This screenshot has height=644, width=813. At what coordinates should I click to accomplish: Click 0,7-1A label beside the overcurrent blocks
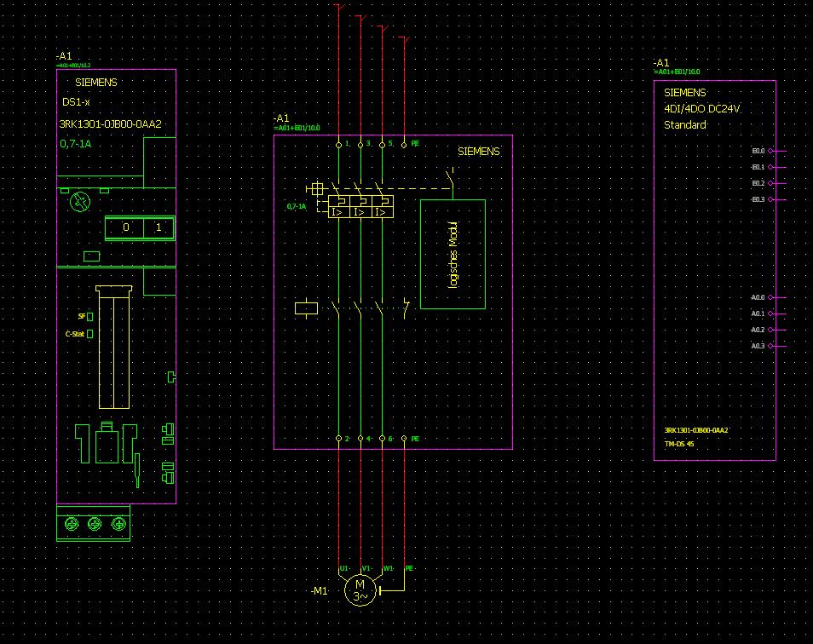pyautogui.click(x=296, y=206)
